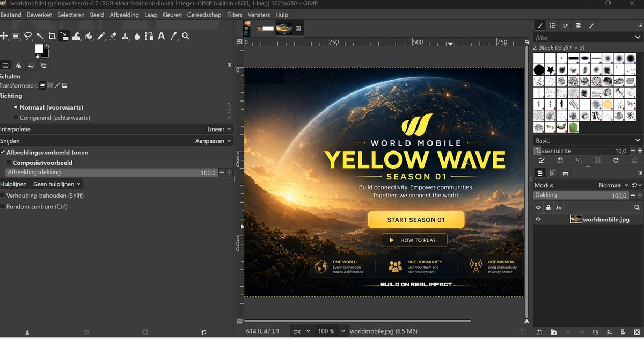The width and height of the screenshot is (644, 339).
Task: Select the Smudge drop tool
Action: click(137, 36)
